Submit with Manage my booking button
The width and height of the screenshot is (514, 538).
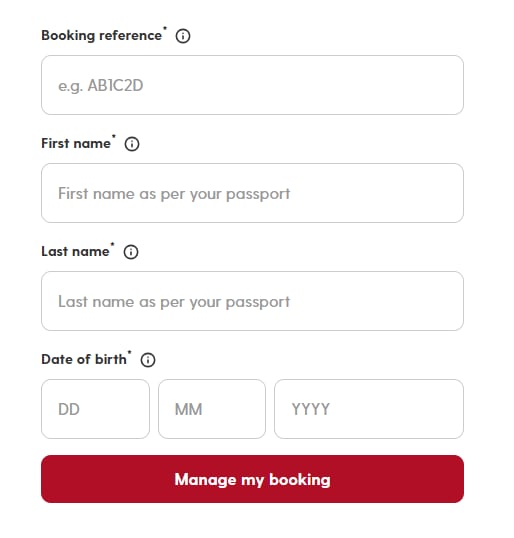(252, 479)
